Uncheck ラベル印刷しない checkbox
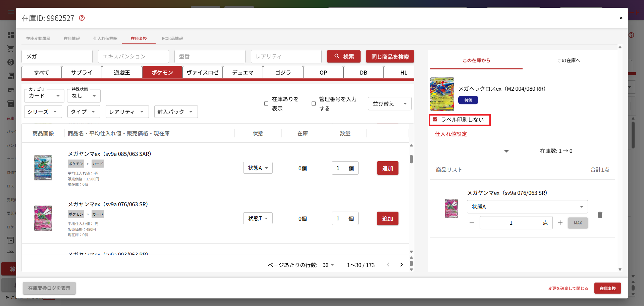Viewport: 644px width, 306px height. click(x=435, y=120)
